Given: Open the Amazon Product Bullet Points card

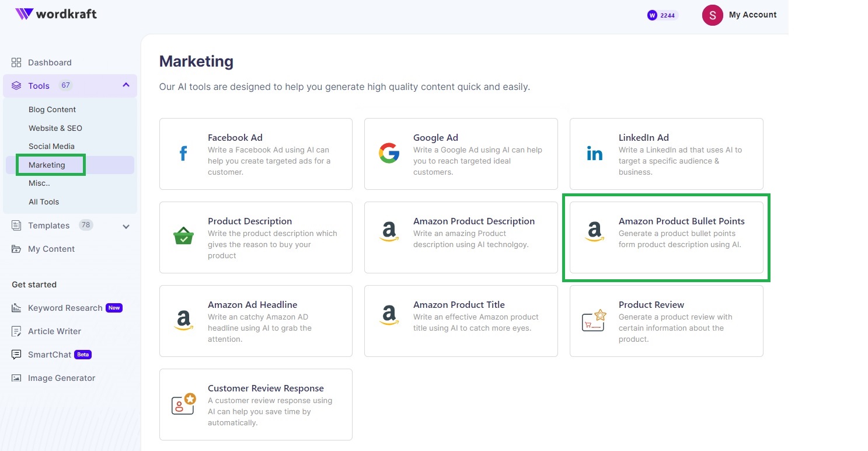Looking at the screenshot, I should (x=666, y=237).
